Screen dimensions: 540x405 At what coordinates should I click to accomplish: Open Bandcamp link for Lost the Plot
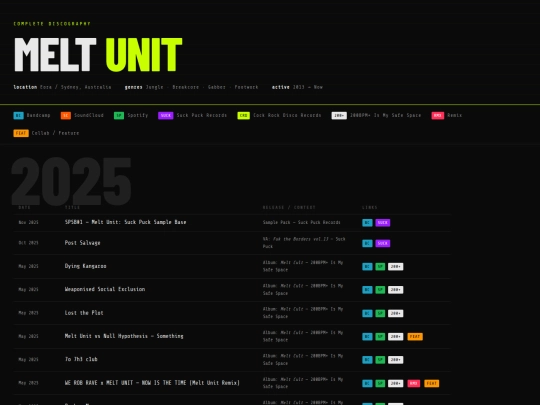[367, 313]
